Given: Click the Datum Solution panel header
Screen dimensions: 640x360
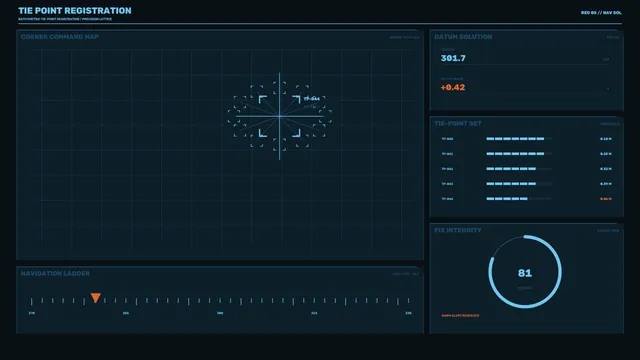Looking at the screenshot, I should [x=463, y=37].
